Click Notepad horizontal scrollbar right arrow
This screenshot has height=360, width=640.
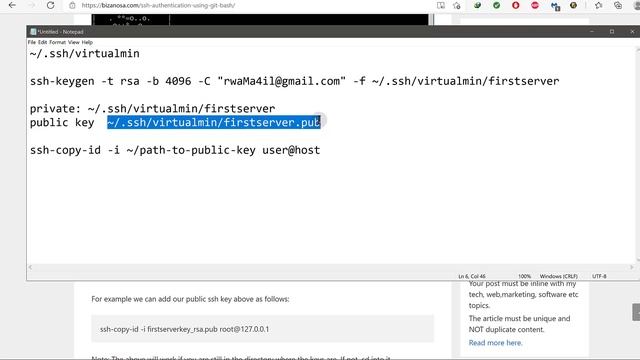(632, 267)
